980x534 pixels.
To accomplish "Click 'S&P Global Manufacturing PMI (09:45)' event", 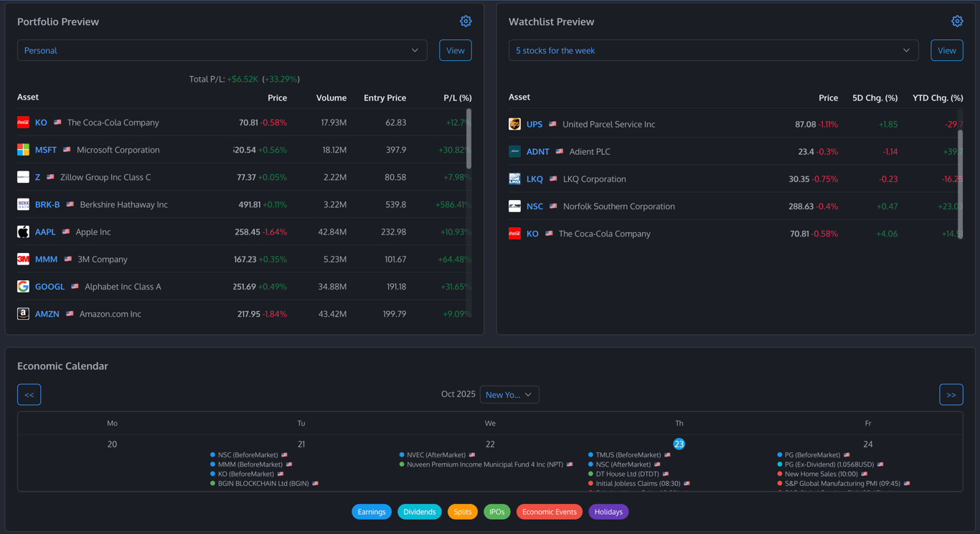I will pos(842,483).
